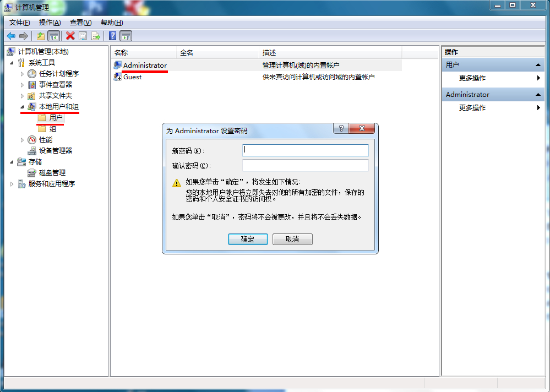Click the up one level folder icon
The width and height of the screenshot is (550, 392).
point(41,36)
